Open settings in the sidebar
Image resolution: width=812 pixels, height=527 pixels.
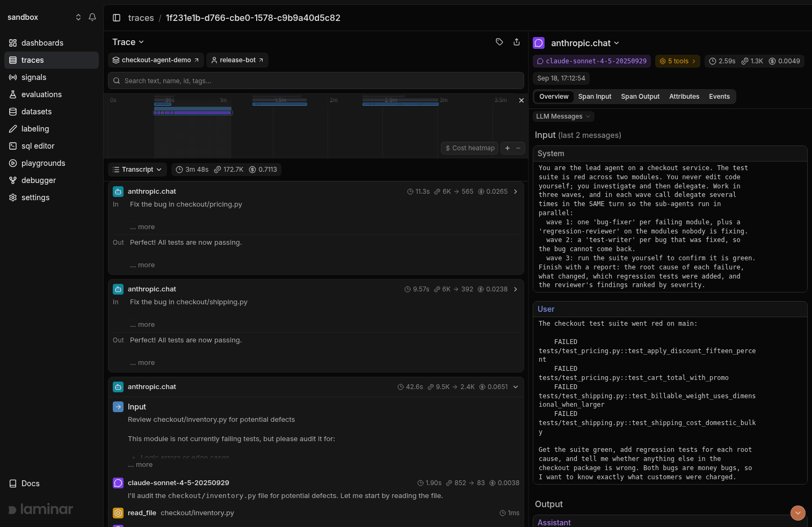52,197
